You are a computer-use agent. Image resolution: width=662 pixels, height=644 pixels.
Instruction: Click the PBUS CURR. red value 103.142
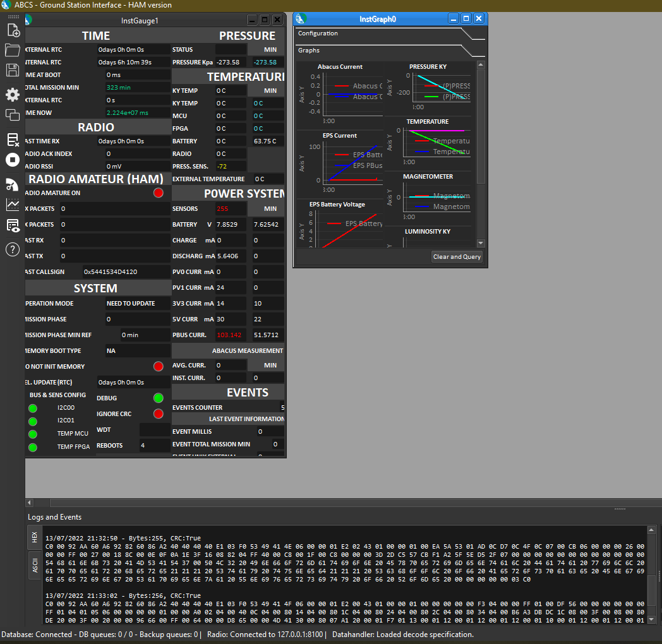pos(231,335)
